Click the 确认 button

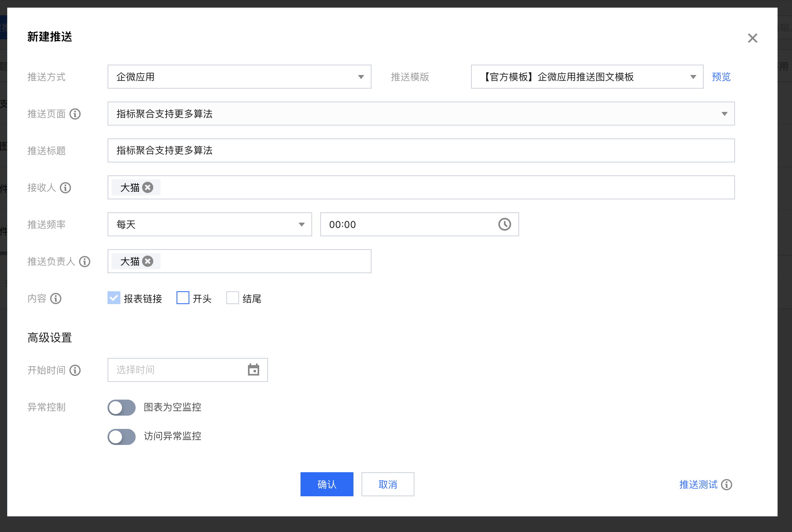click(327, 484)
